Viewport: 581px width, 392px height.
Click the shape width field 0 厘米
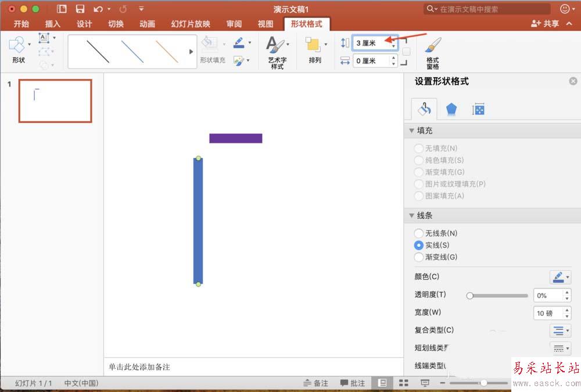pos(372,61)
